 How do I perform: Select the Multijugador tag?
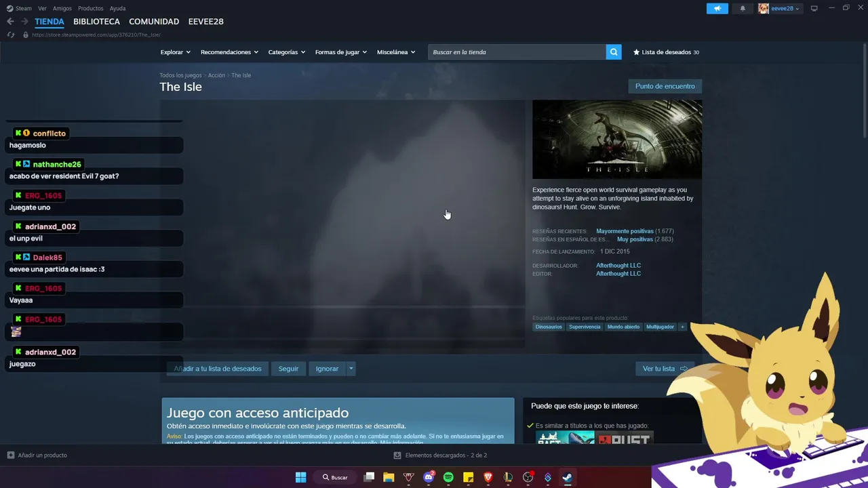[660, 327]
